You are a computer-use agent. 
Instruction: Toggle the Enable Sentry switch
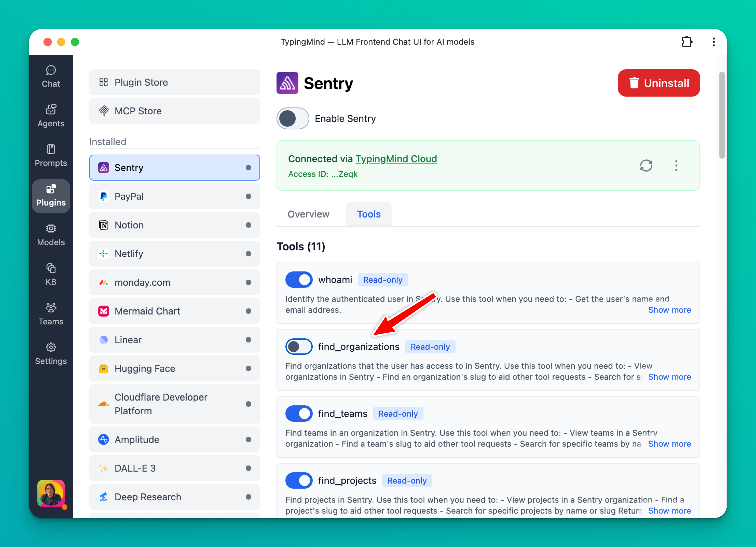292,119
